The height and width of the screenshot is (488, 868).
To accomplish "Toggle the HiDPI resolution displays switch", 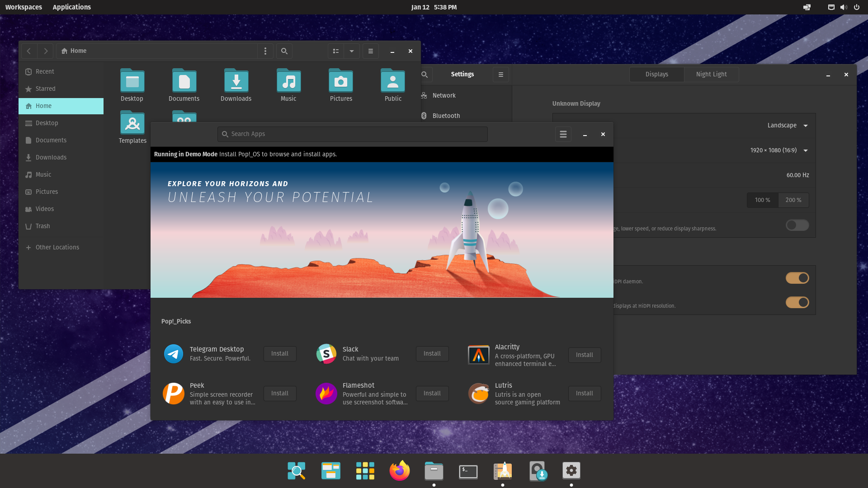I will pyautogui.click(x=797, y=302).
